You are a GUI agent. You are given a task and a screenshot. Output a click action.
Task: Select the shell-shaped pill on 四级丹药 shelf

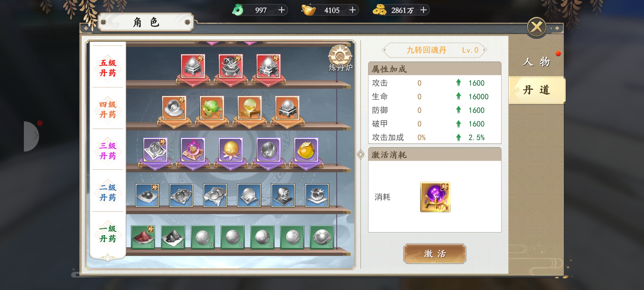click(x=174, y=108)
